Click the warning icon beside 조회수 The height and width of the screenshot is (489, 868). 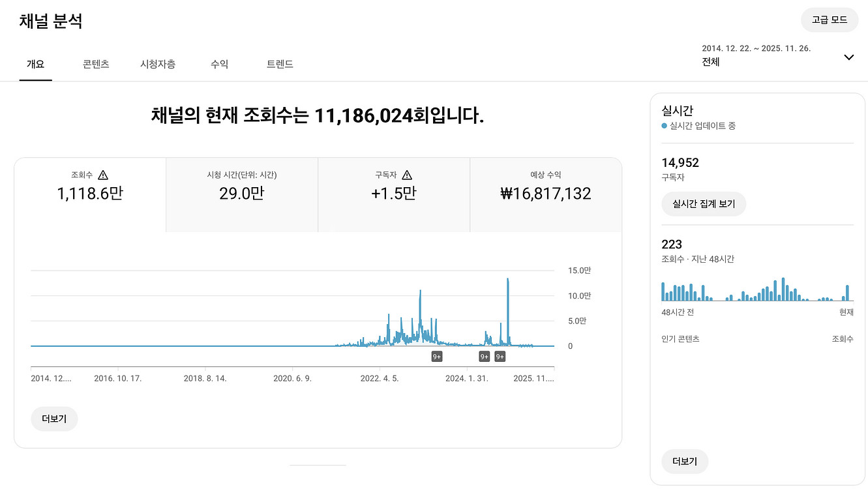[103, 175]
